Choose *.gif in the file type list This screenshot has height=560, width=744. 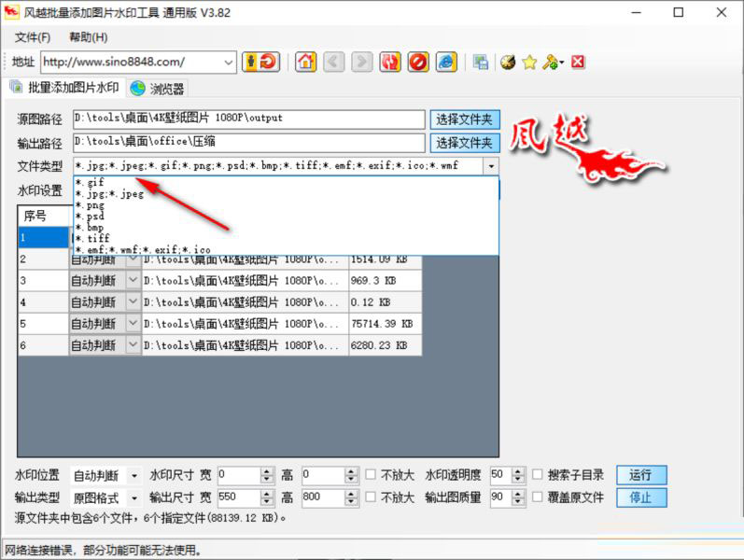[x=286, y=182]
